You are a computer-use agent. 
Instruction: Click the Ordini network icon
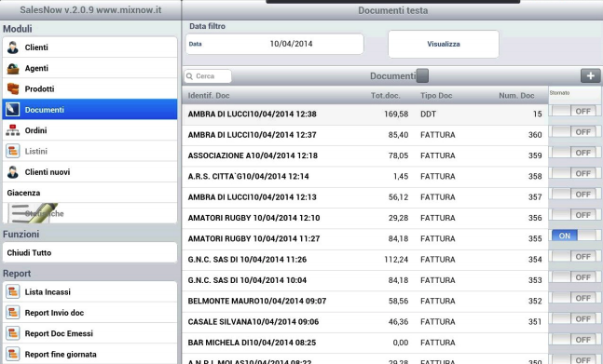[x=13, y=130]
